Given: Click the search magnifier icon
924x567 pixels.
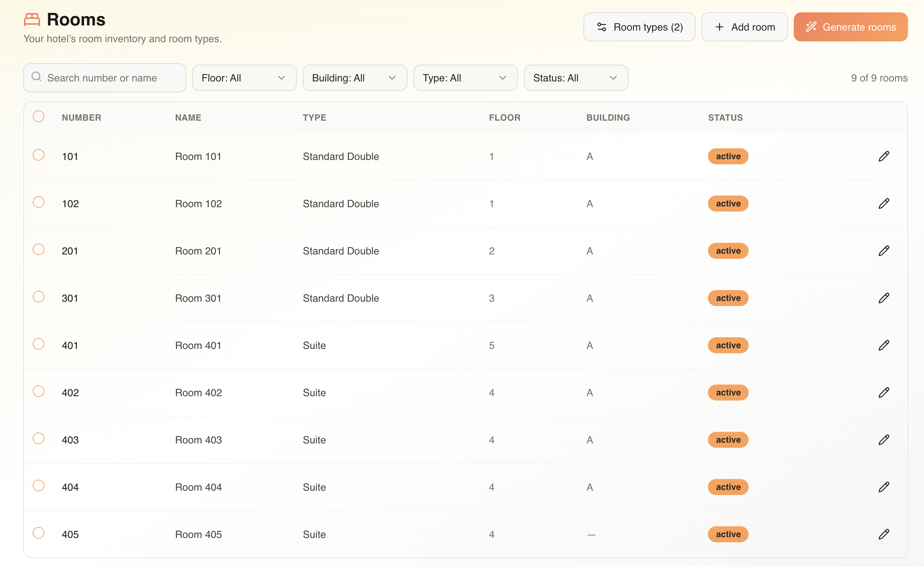Looking at the screenshot, I should coord(36,77).
